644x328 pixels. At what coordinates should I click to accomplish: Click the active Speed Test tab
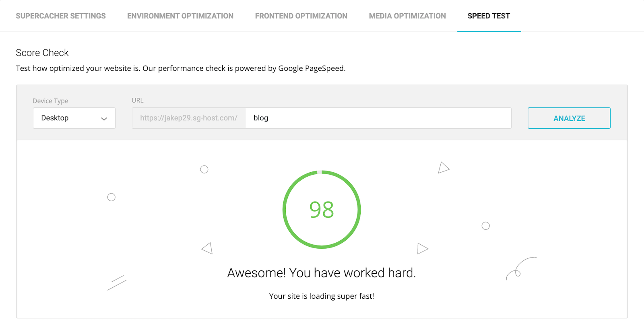(489, 16)
